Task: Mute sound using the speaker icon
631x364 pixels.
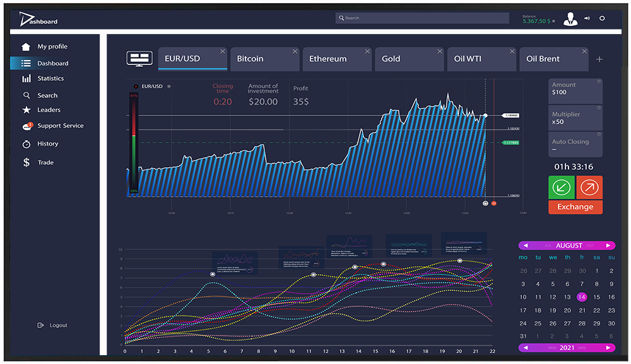Action: pyautogui.click(x=587, y=18)
